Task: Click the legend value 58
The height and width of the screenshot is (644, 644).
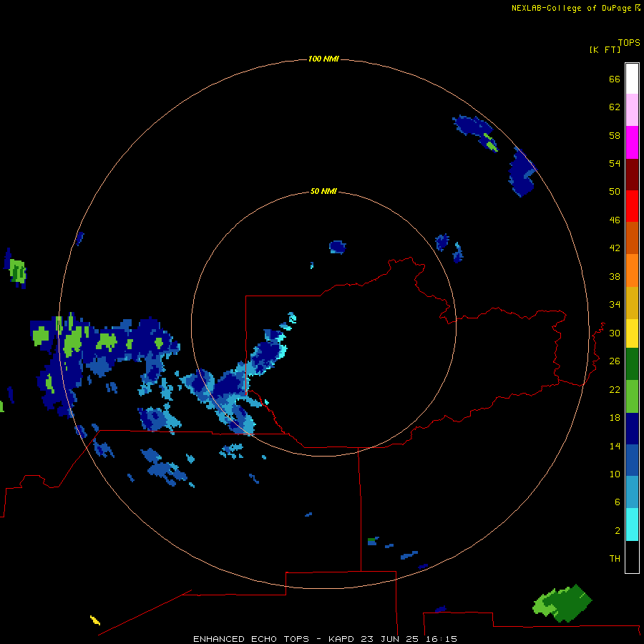Action: (x=615, y=135)
